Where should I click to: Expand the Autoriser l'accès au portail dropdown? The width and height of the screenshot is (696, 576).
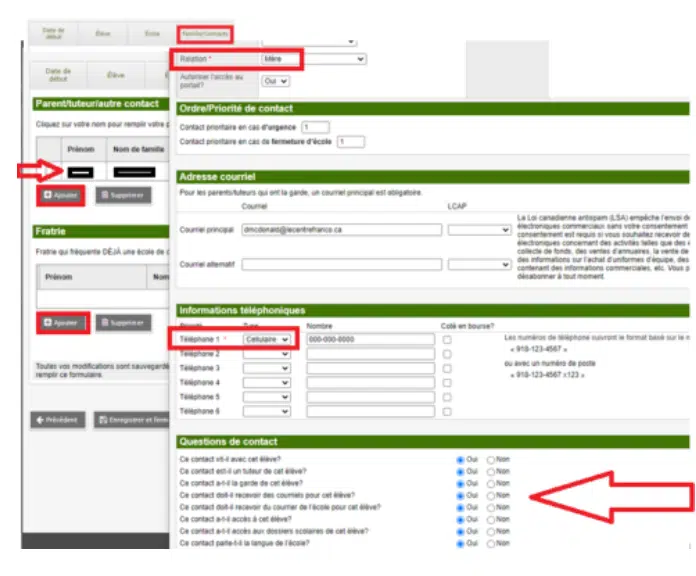[275, 81]
